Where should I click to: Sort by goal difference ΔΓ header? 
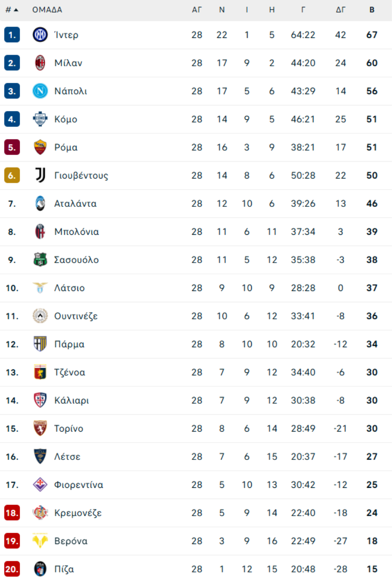(x=341, y=10)
